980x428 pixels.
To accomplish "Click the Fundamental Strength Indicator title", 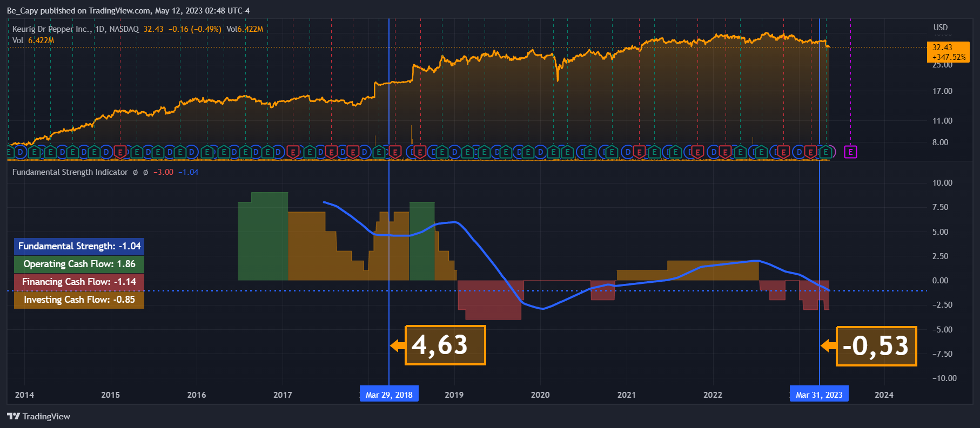I will tap(70, 172).
